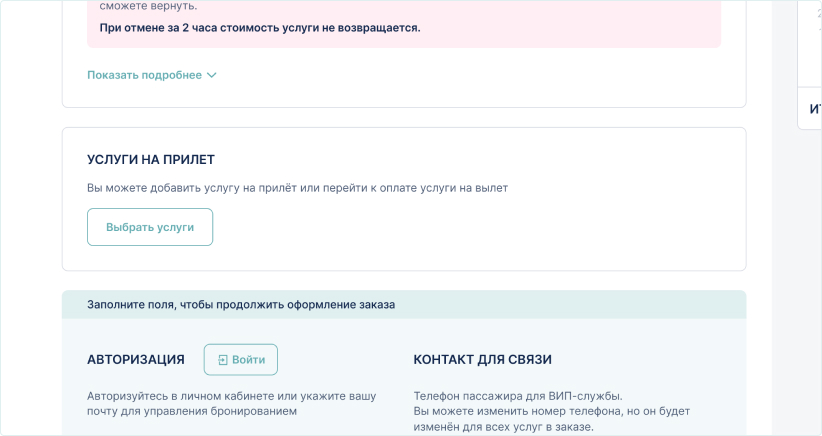This screenshot has width=822, height=436.
Task: Click the "Телефон пассажира для ВИП-службы" line
Action: pyautogui.click(x=517, y=396)
